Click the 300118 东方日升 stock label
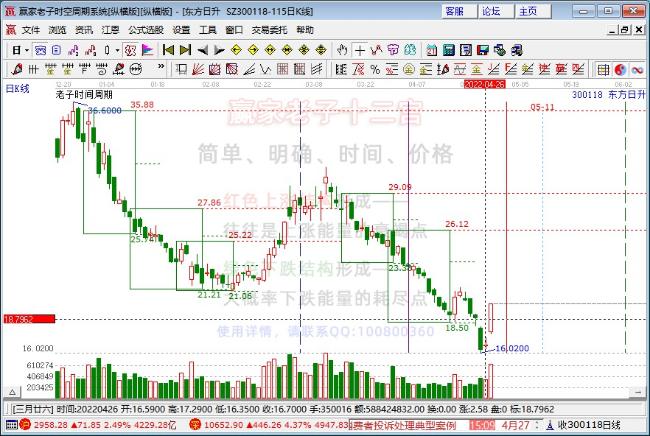This screenshot has width=650, height=436. coord(609,94)
